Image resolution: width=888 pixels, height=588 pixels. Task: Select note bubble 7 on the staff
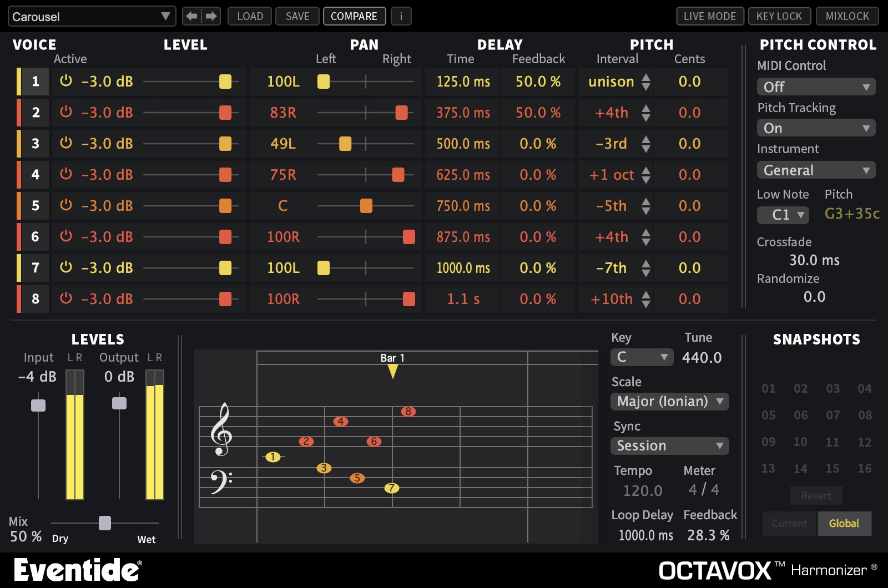tap(391, 489)
